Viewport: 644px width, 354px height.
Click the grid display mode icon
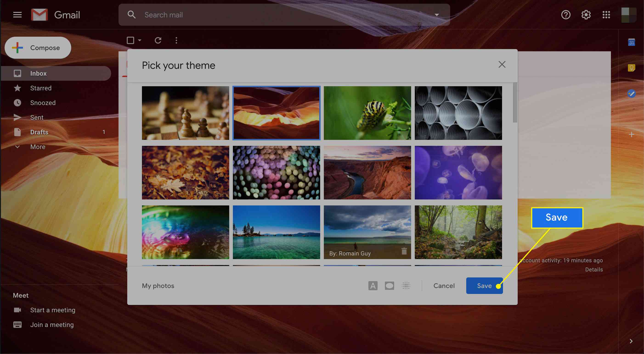[x=406, y=285]
